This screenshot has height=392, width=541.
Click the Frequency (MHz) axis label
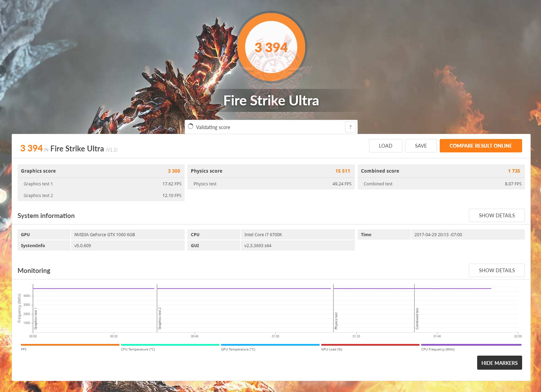point(19,308)
